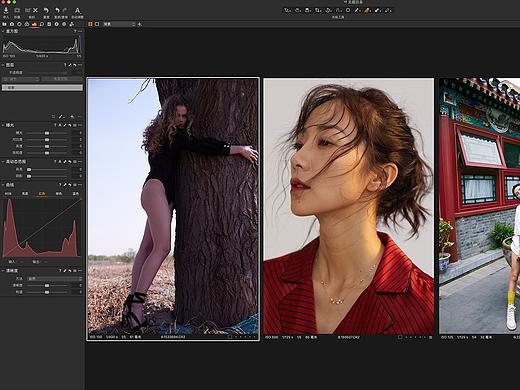Open the Details magnifier tool tab
The height and width of the screenshot is (390, 520).
coord(42,24)
